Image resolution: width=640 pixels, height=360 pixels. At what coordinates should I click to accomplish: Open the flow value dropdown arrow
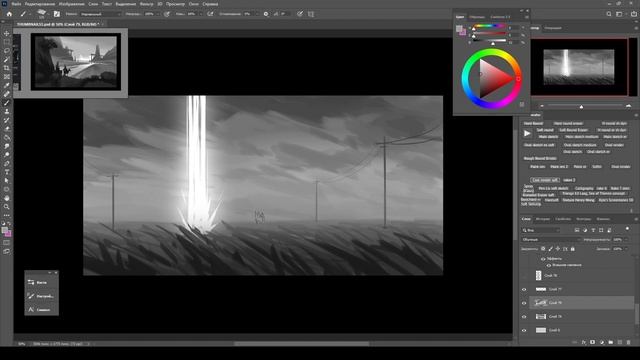(x=200, y=14)
